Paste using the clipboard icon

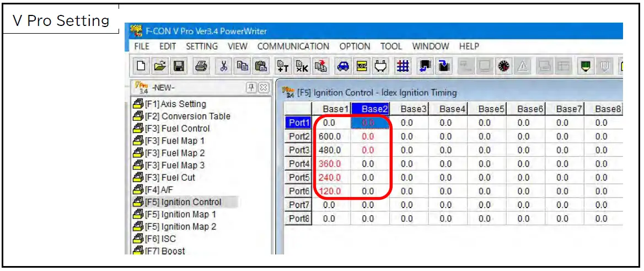pyautogui.click(x=261, y=66)
